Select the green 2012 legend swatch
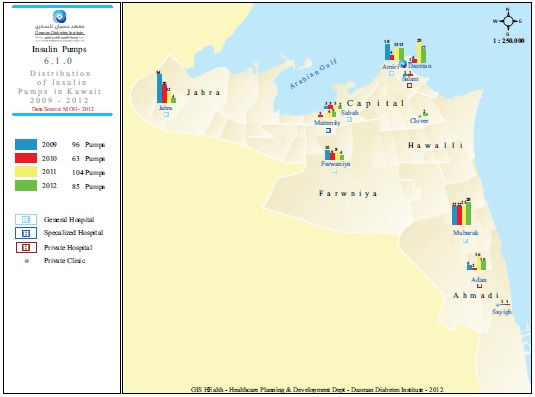Image resolution: width=535 pixels, height=397 pixels. tap(26, 186)
